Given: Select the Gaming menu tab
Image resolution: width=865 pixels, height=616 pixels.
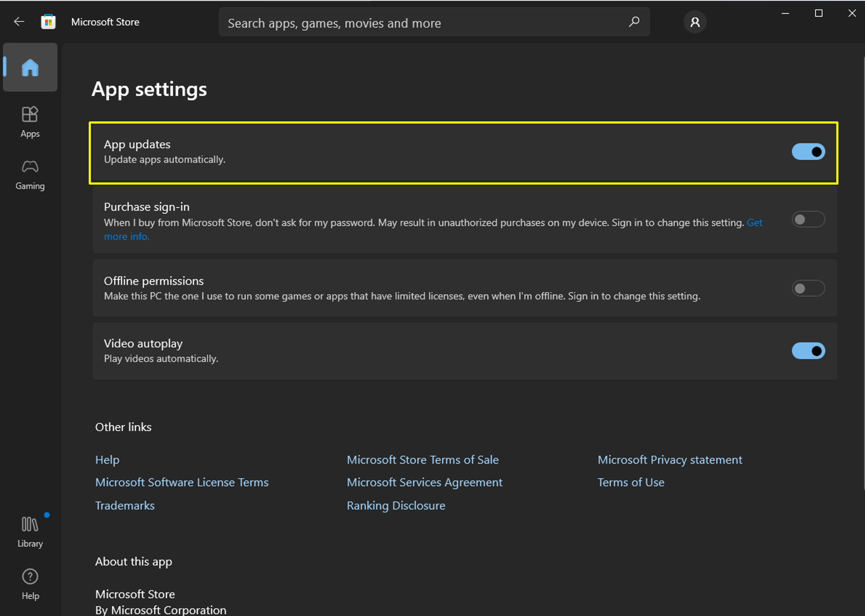Looking at the screenshot, I should point(30,173).
